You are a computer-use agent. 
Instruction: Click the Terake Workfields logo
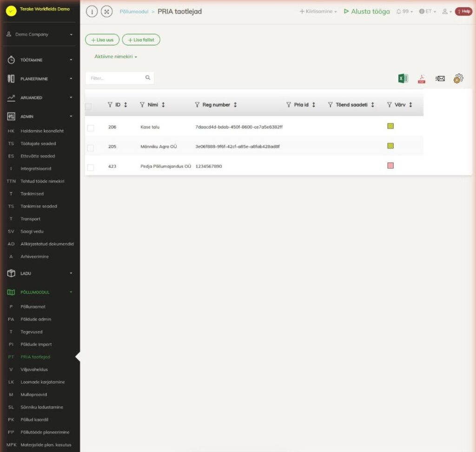click(11, 11)
